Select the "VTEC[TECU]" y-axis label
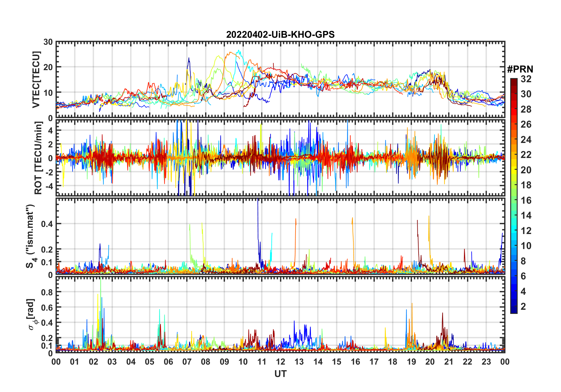 click(x=36, y=80)
